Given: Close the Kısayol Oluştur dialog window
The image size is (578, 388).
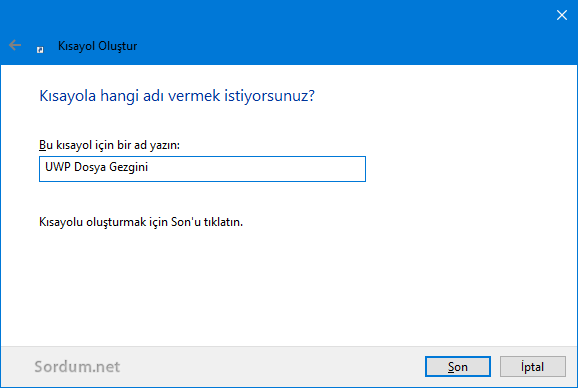Looking at the screenshot, I should tap(561, 15).
